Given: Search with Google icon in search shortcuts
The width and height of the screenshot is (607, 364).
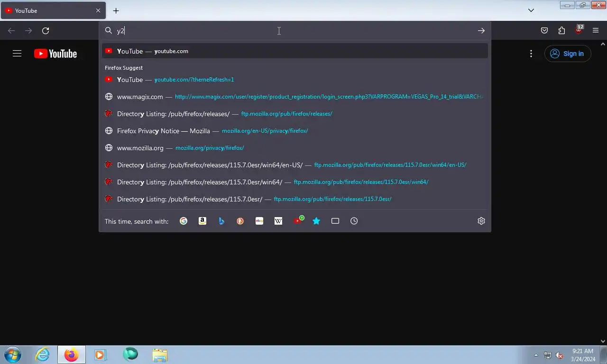Looking at the screenshot, I should 184,221.
